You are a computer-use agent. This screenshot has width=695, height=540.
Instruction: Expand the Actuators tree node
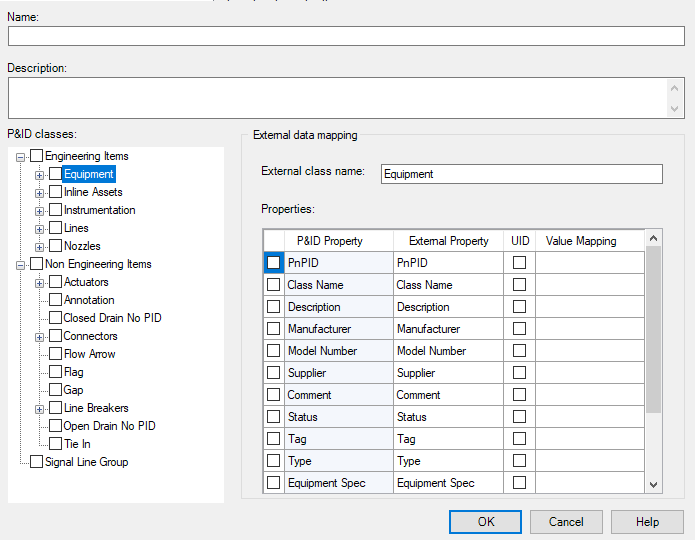[x=40, y=282]
